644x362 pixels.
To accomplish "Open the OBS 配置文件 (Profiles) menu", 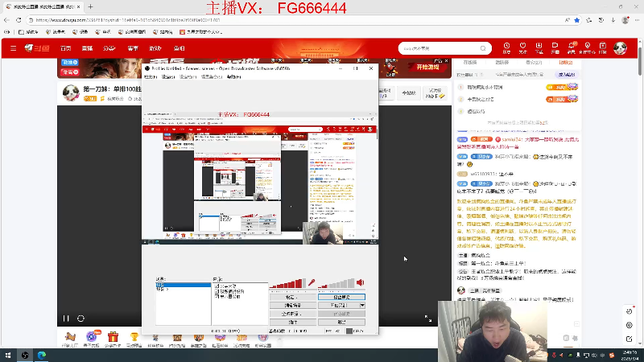I will pyautogui.click(x=188, y=76).
